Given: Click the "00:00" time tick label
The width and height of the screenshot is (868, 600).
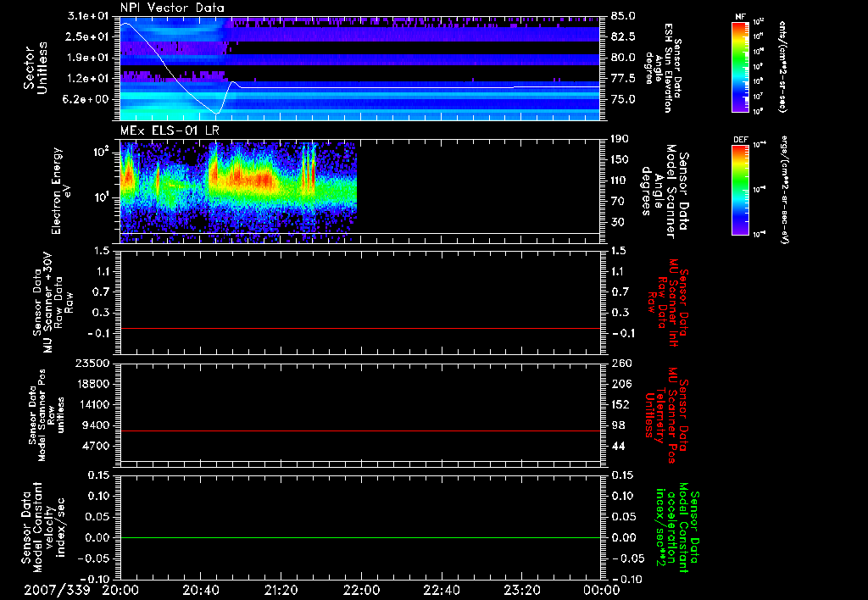Looking at the screenshot, I should click(x=601, y=590).
